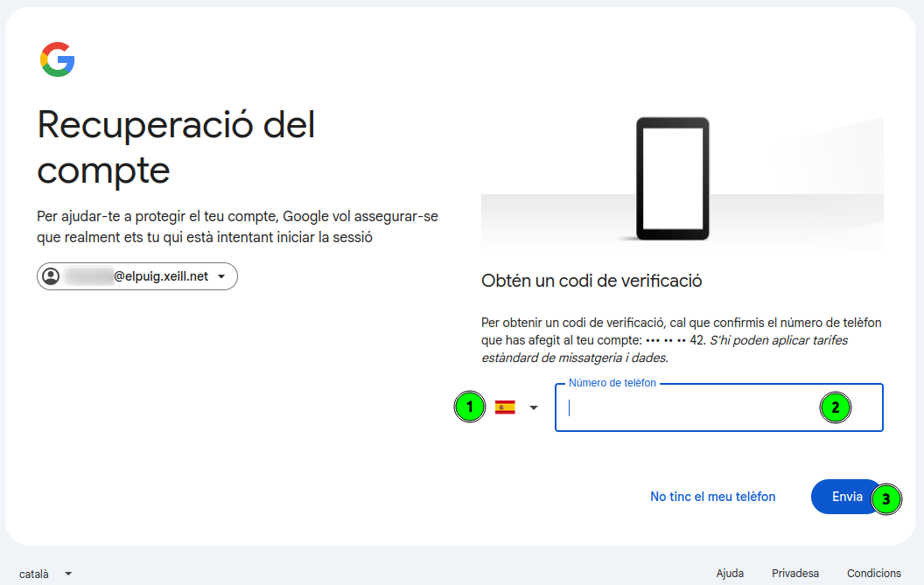Open the account switcher with the @elpuig.xeill.net address
This screenshot has height=585, width=924.
coord(137,276)
